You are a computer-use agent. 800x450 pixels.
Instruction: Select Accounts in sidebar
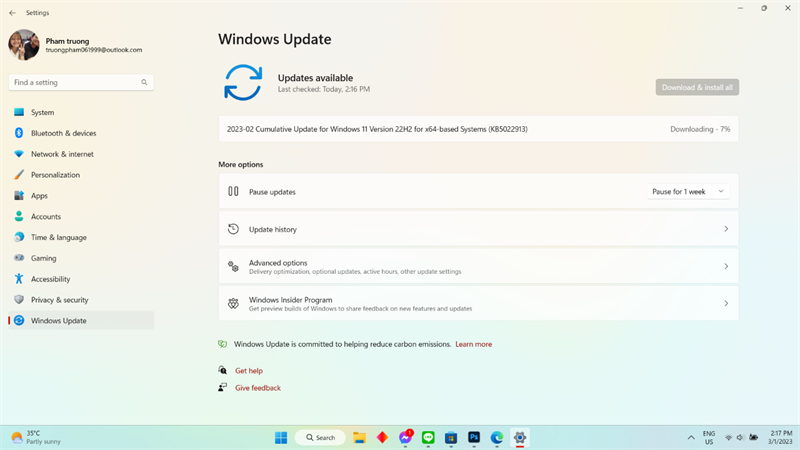[81, 216]
